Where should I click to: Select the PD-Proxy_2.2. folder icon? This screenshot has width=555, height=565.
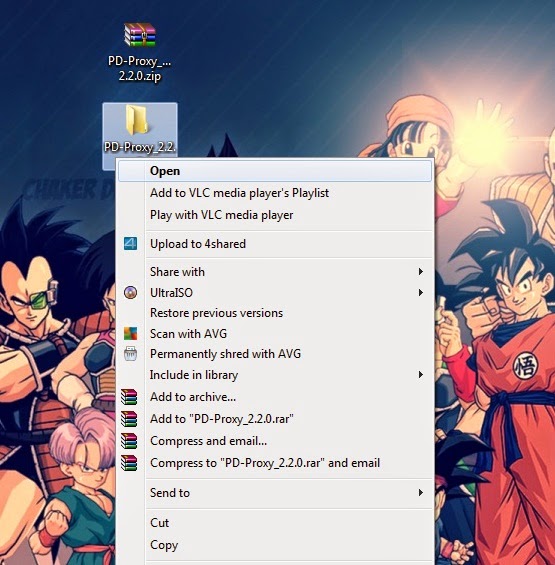click(137, 120)
